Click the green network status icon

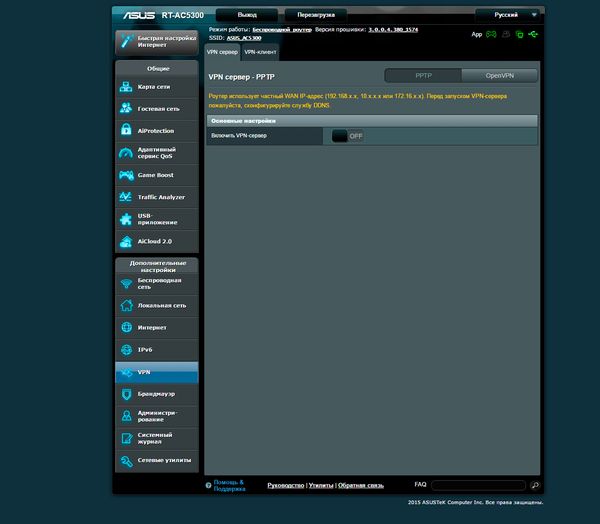point(519,34)
